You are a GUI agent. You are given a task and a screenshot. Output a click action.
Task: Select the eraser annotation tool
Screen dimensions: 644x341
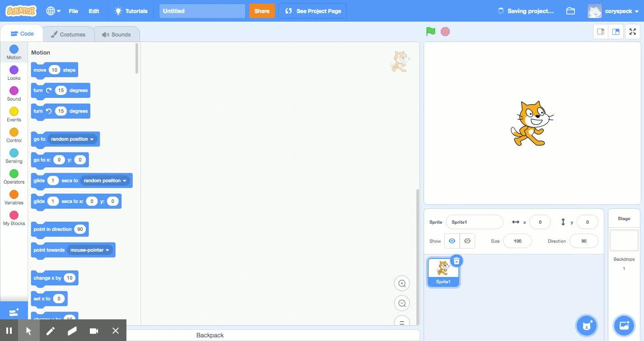(x=72, y=331)
